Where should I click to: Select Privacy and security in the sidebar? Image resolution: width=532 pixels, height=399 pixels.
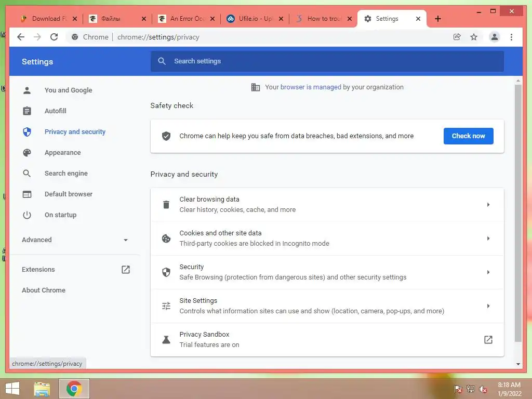point(75,131)
